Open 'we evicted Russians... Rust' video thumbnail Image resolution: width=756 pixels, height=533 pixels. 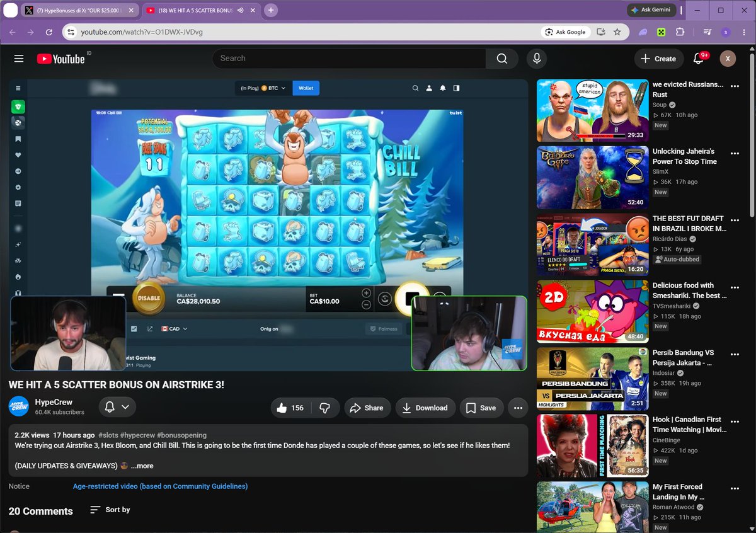(x=592, y=110)
